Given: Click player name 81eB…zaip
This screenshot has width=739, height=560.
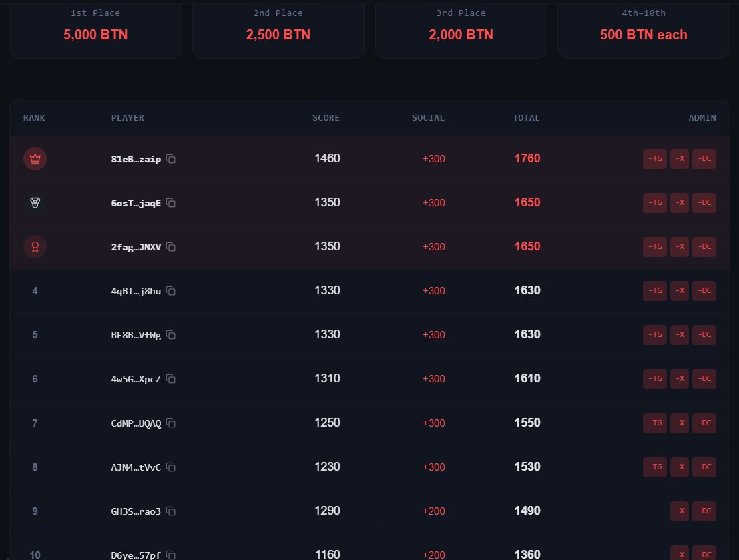Looking at the screenshot, I should point(136,159).
